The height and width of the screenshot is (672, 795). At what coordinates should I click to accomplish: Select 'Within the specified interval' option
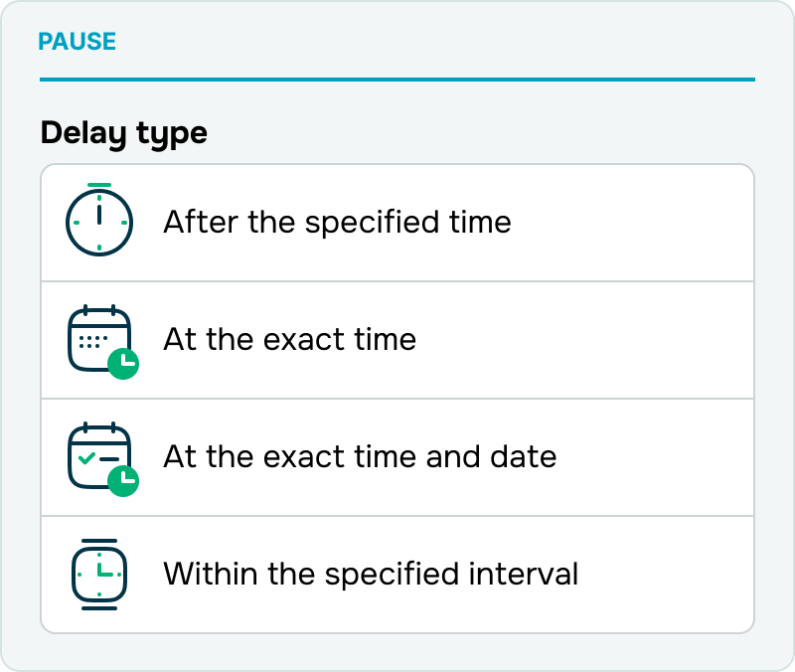click(x=397, y=575)
